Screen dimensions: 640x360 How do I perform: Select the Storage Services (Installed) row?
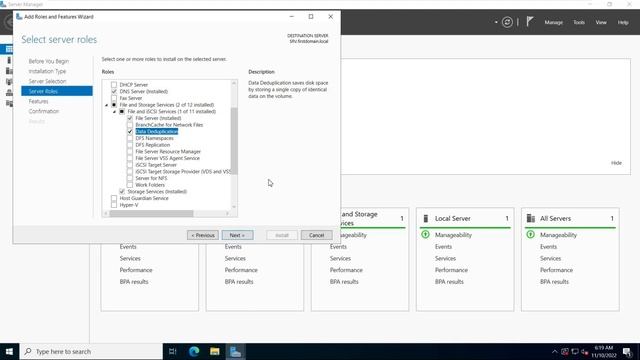[157, 191]
